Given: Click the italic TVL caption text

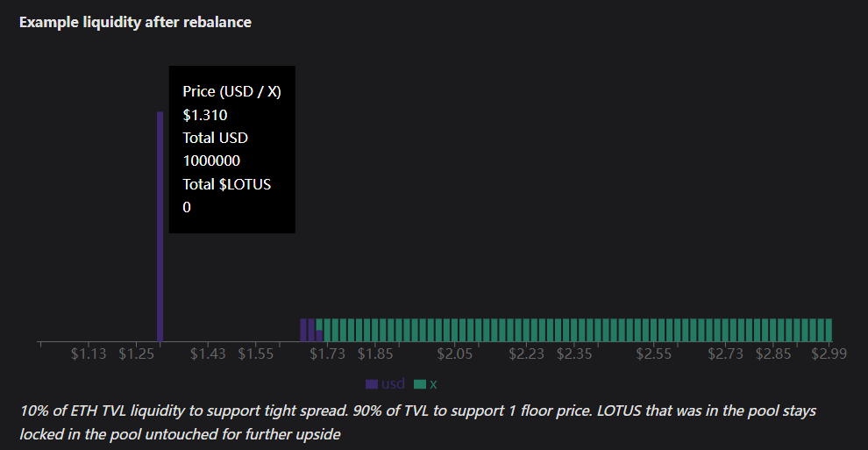Looking at the screenshot, I should point(416,422).
